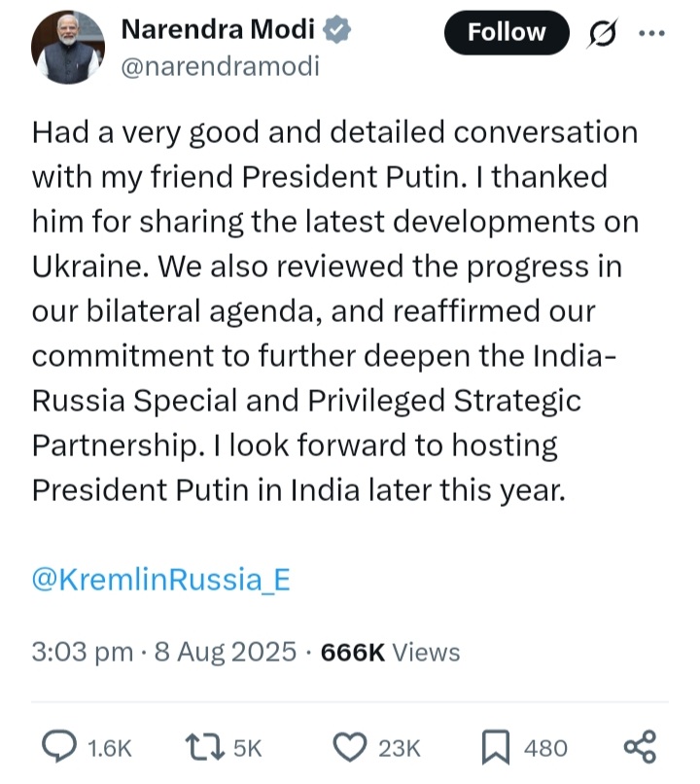Open the @KremlinRussia_E mention link
Screen dimensions: 700x784
[160, 580]
